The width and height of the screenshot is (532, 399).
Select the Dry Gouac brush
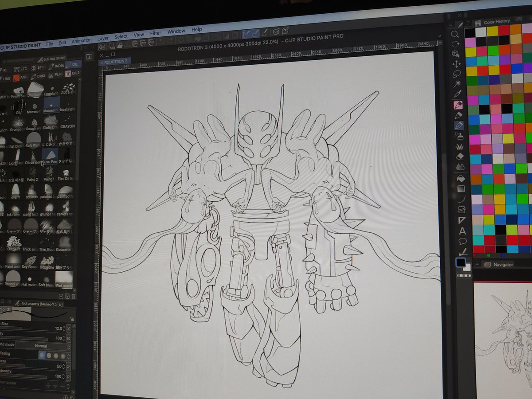click(31, 262)
